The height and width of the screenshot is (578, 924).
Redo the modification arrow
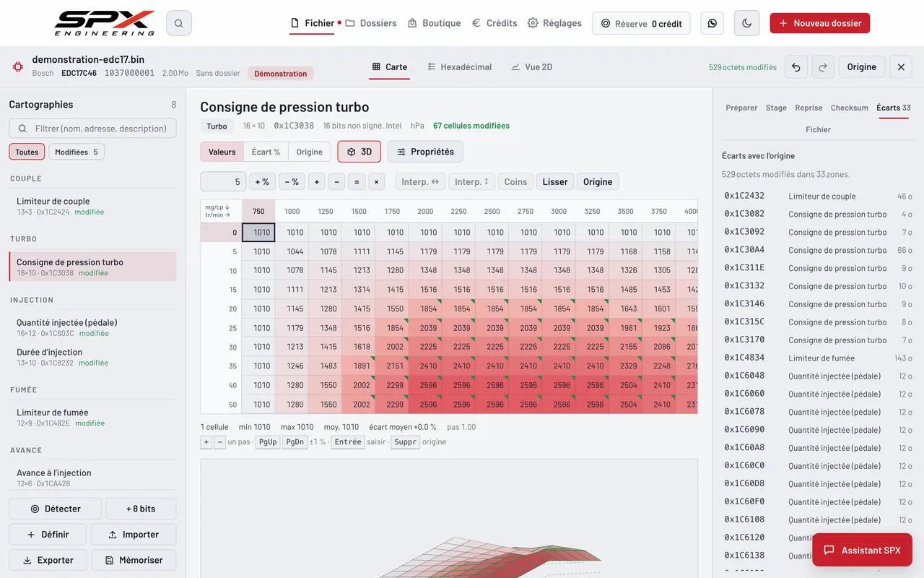pyautogui.click(x=823, y=67)
